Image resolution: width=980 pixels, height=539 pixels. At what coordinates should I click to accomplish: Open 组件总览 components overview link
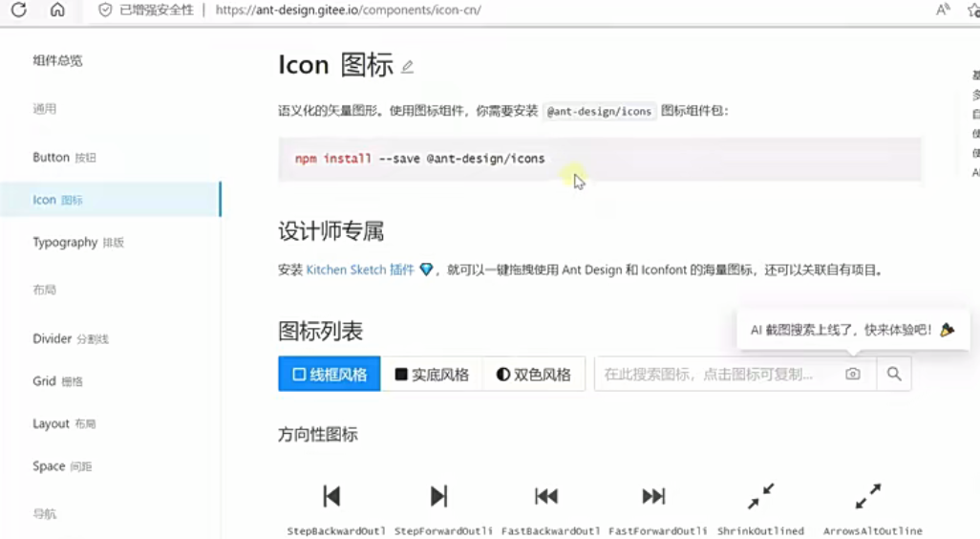57,60
